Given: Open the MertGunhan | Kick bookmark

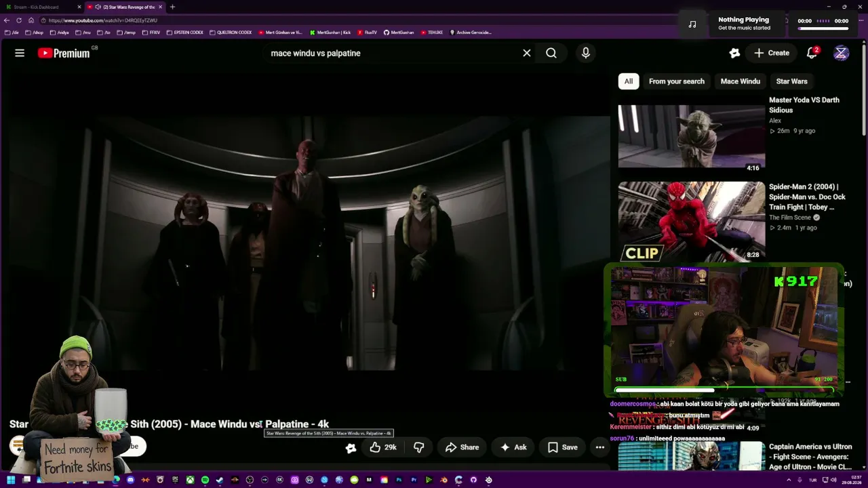Looking at the screenshot, I should pos(330,33).
